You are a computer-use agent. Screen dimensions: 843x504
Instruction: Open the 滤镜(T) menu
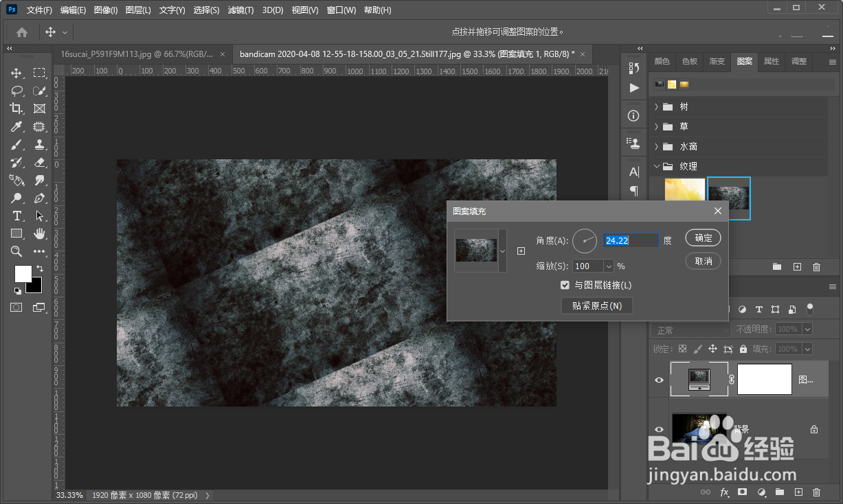pyautogui.click(x=240, y=10)
